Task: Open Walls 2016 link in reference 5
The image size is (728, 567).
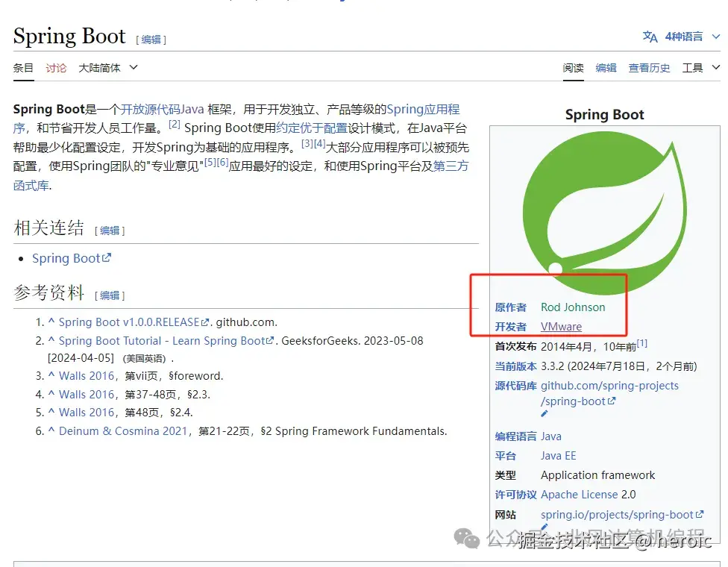Action: pos(87,413)
